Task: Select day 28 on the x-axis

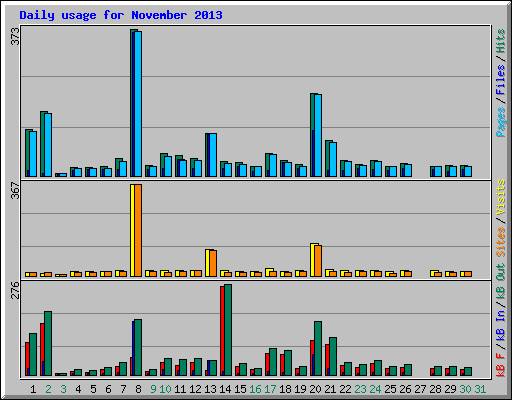Action: [x=435, y=389]
